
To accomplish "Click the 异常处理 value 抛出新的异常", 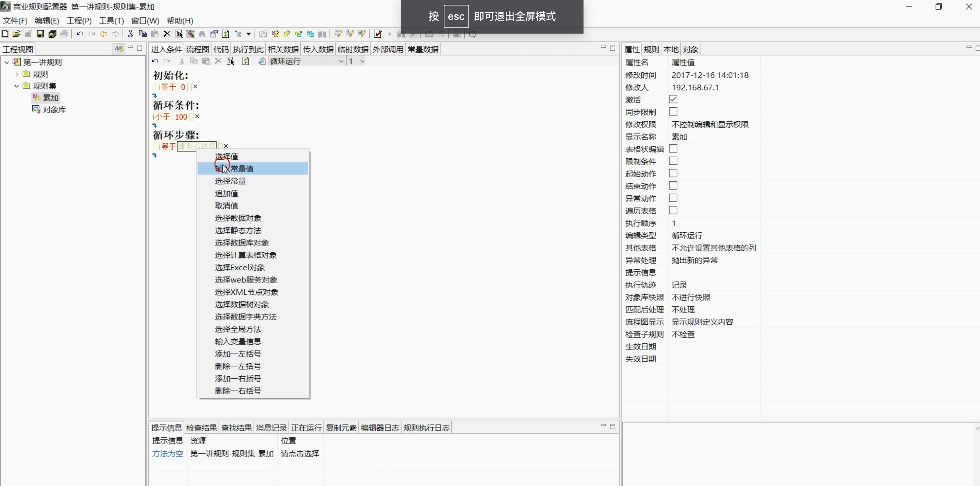I will point(694,260).
